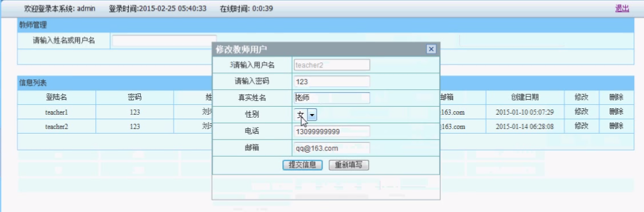Click the 重新填写 button
The width and height of the screenshot is (644, 212).
[x=348, y=165]
